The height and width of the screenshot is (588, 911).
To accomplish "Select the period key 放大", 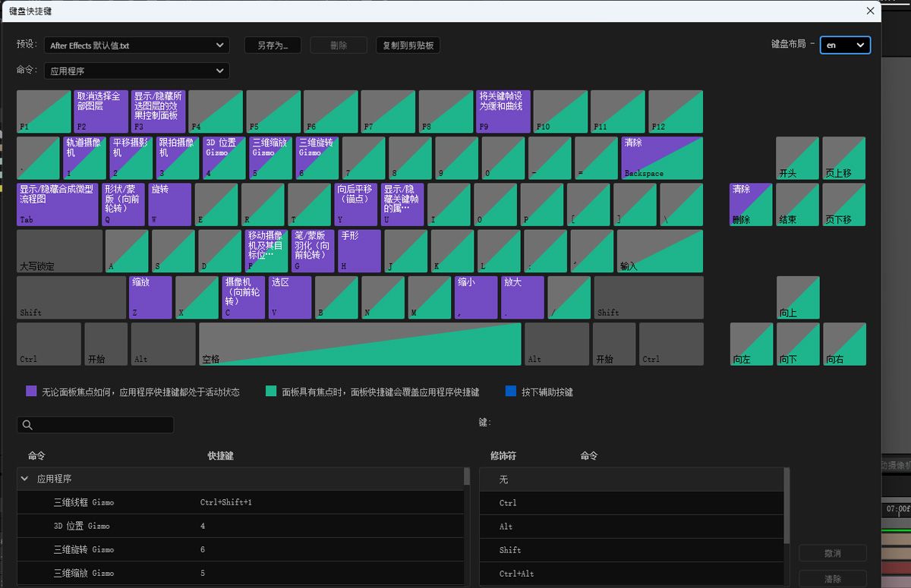I will tap(522, 297).
